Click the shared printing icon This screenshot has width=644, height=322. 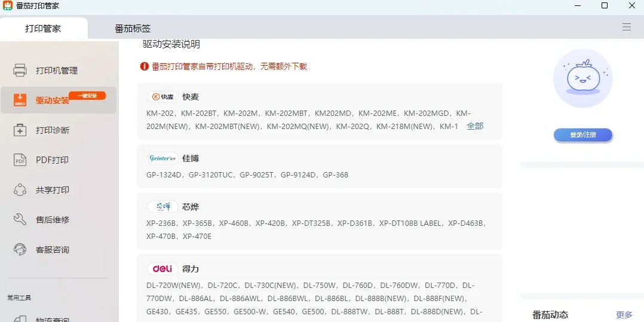pos(20,190)
